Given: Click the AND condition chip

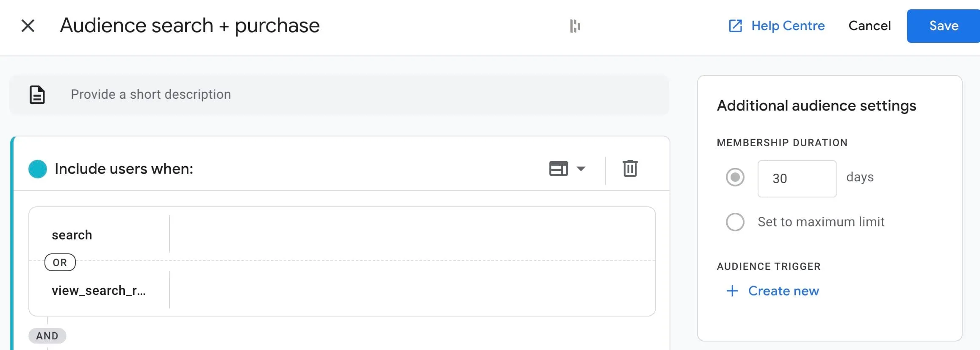Looking at the screenshot, I should pos(47,336).
